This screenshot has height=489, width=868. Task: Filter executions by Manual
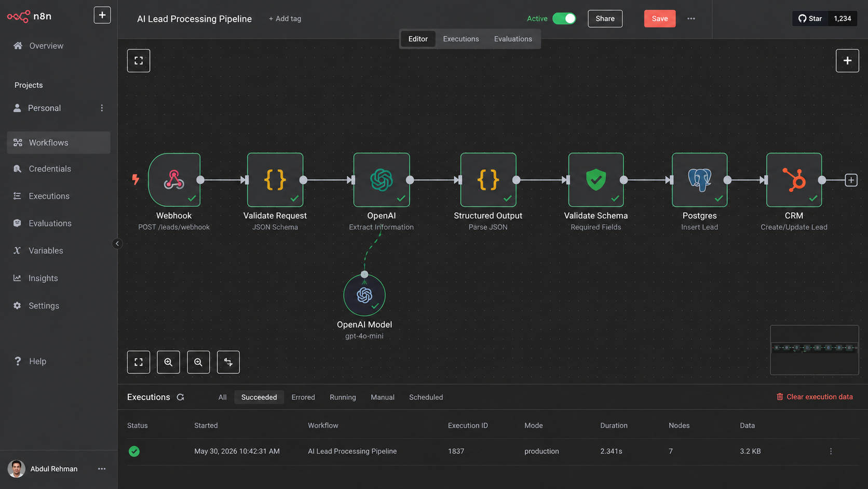(x=383, y=398)
